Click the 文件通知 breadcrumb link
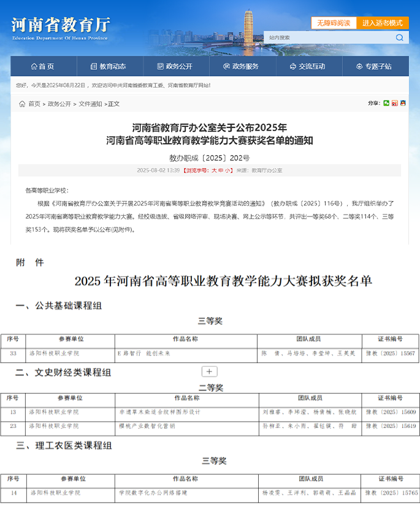The width and height of the screenshot is (420, 507). click(x=90, y=104)
